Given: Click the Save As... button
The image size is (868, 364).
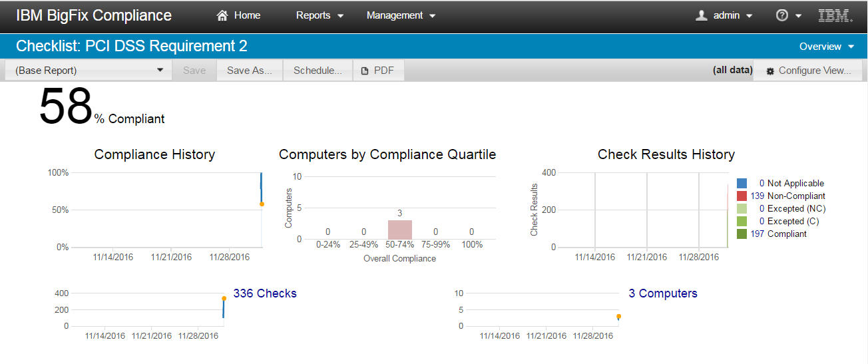Looking at the screenshot, I should pos(250,70).
